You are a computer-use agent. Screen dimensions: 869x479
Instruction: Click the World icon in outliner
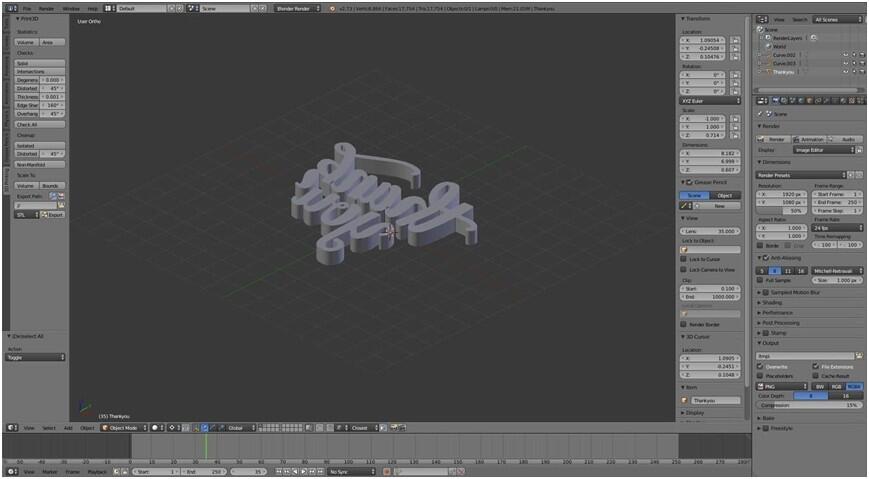tap(767, 46)
